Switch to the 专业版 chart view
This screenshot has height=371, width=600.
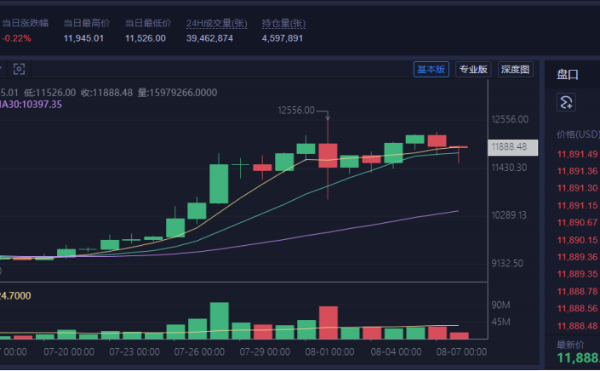[x=473, y=69]
